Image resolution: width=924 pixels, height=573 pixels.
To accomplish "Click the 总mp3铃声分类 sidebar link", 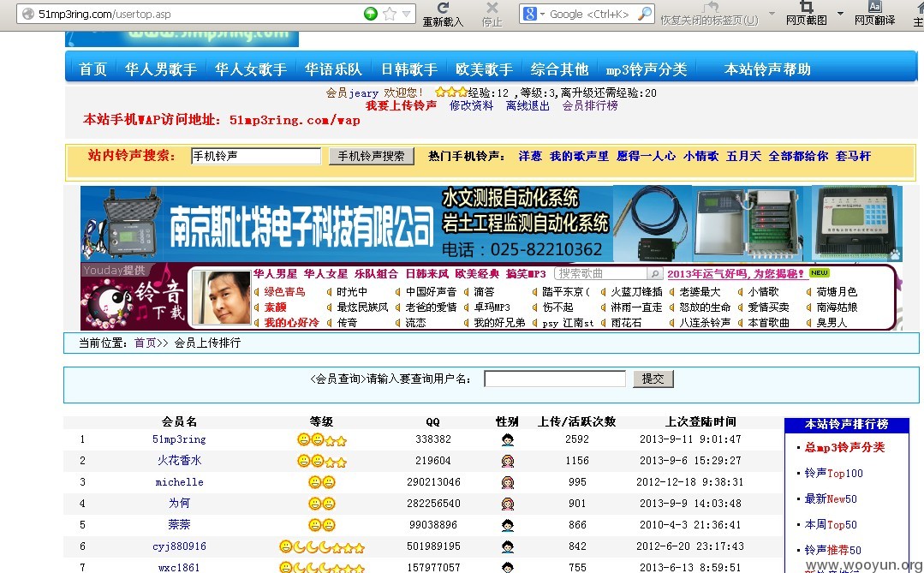I will pyautogui.click(x=844, y=447).
